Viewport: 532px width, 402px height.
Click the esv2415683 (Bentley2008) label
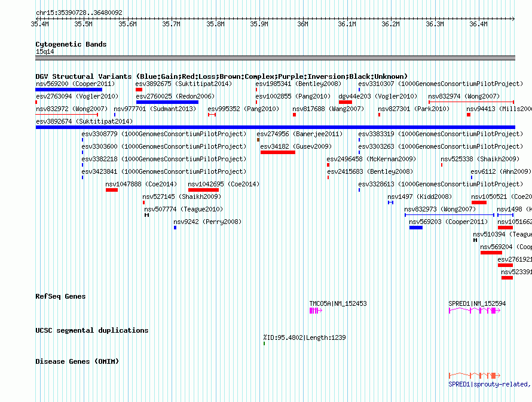click(370, 171)
